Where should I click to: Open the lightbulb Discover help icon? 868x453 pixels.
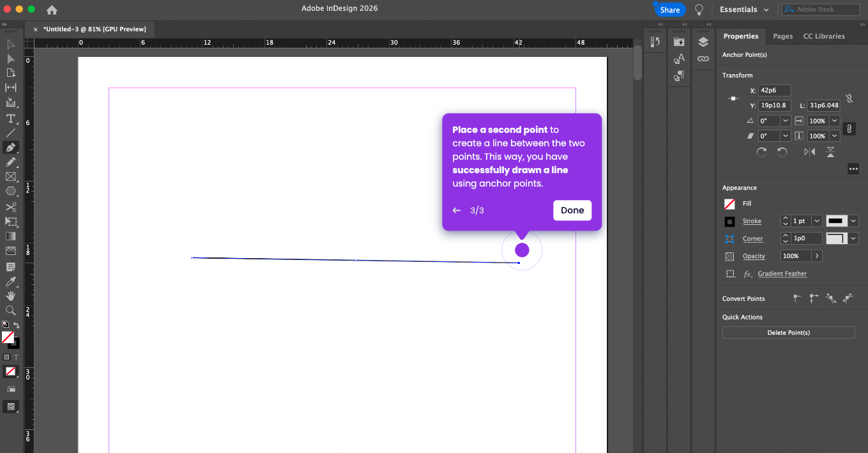699,10
